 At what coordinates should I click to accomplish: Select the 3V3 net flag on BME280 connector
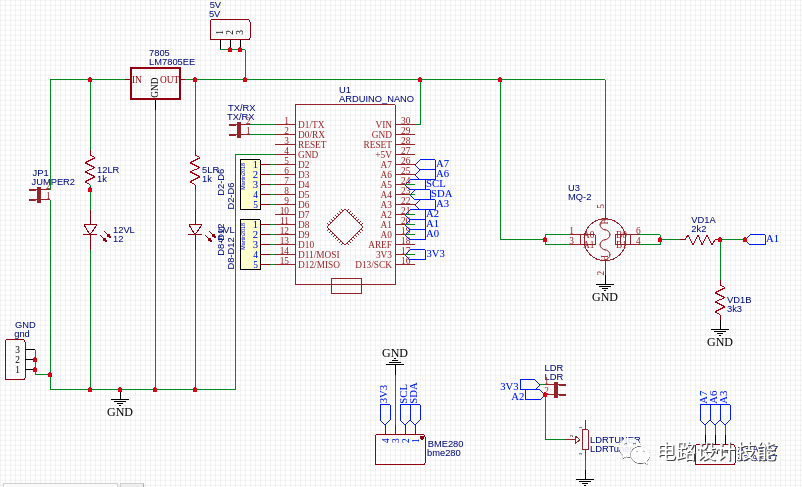pos(386,414)
